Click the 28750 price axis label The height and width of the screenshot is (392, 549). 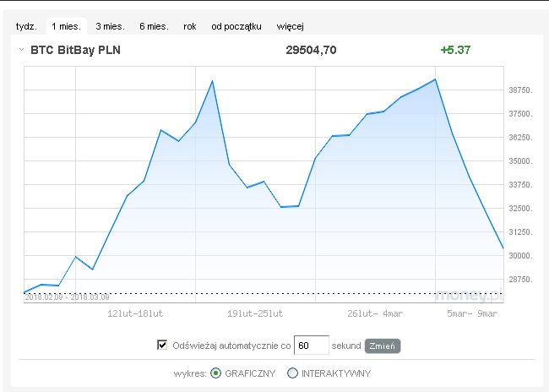tap(520, 280)
